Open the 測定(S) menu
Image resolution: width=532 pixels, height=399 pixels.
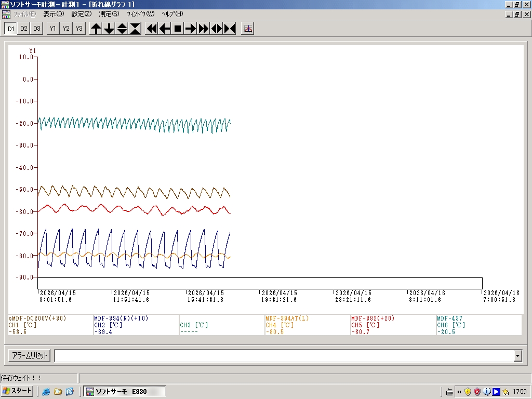click(x=109, y=14)
